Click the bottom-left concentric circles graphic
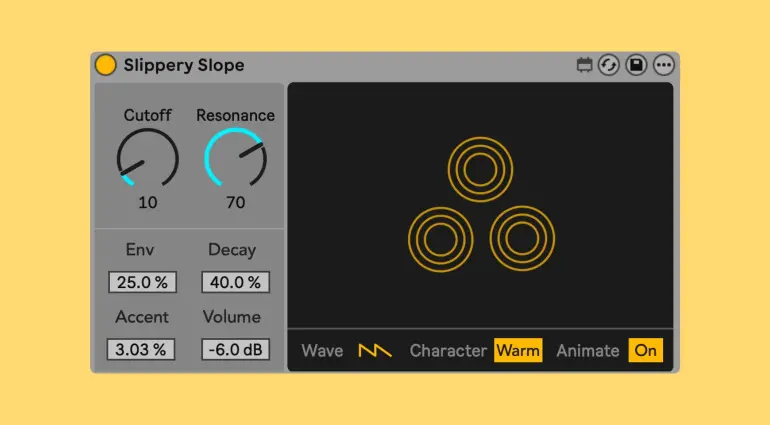770x425 pixels. (440, 240)
